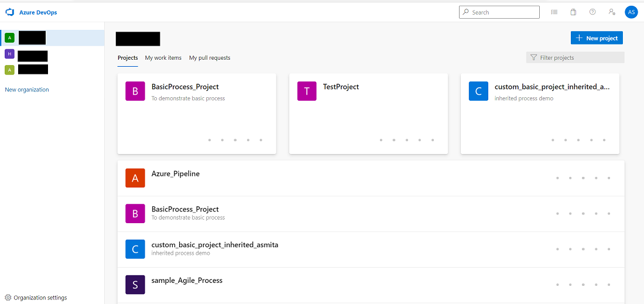Open the User settings icon

point(612,12)
